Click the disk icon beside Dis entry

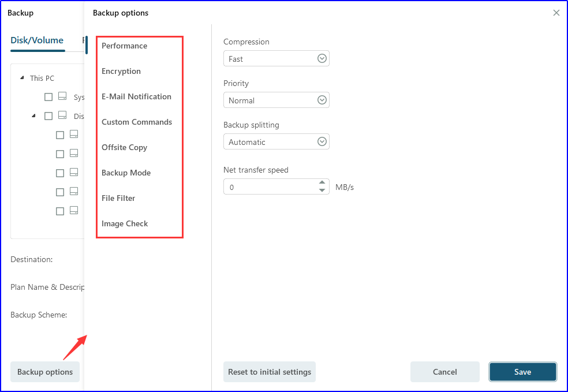pyautogui.click(x=63, y=115)
